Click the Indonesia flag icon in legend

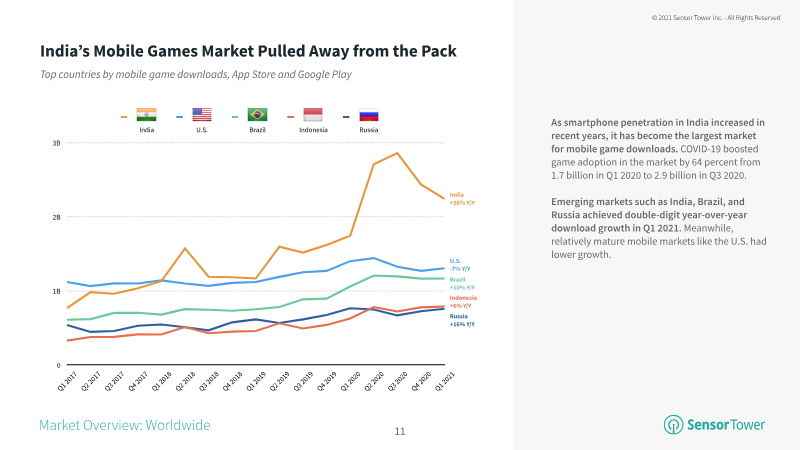point(313,115)
